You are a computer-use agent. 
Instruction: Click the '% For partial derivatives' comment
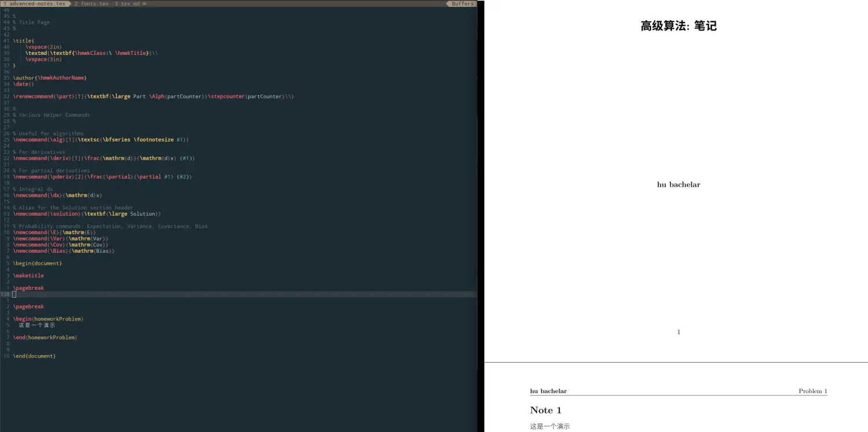(52, 170)
